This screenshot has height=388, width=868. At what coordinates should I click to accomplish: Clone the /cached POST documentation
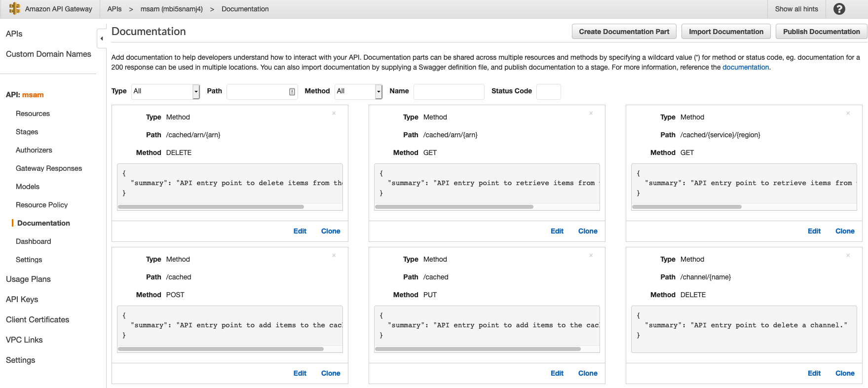coord(331,373)
